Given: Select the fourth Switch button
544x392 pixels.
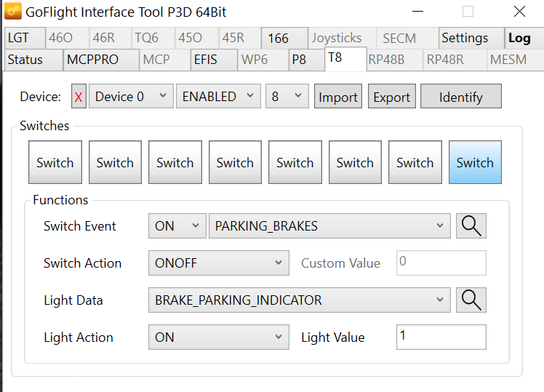Looking at the screenshot, I should tap(235, 163).
